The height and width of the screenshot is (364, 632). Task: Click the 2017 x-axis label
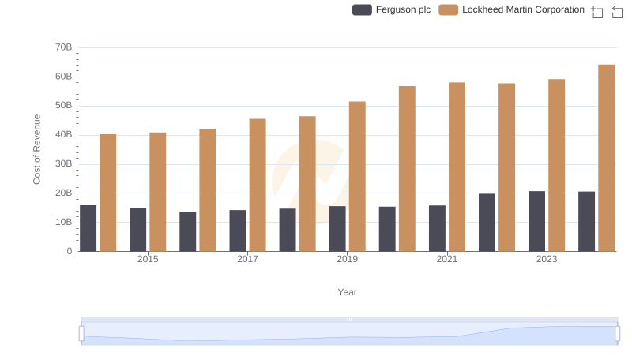[x=247, y=259]
